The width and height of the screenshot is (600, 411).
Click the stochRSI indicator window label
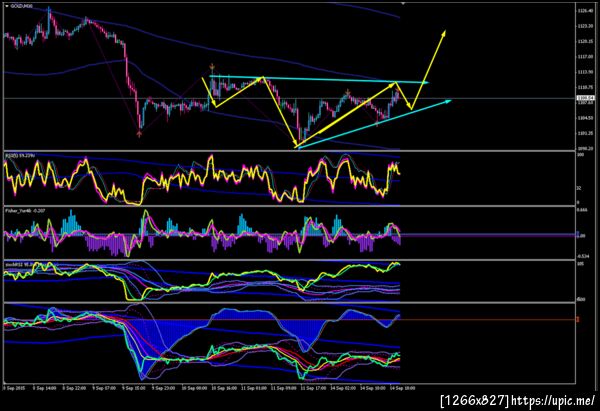(x=18, y=264)
